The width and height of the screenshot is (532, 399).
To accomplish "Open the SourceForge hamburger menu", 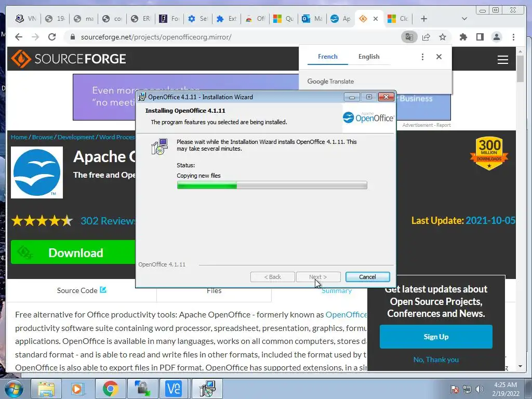I will (503, 60).
